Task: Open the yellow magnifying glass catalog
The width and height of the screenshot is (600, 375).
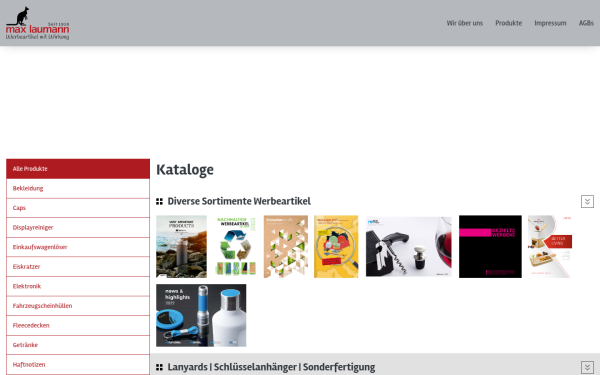Action: (336, 246)
